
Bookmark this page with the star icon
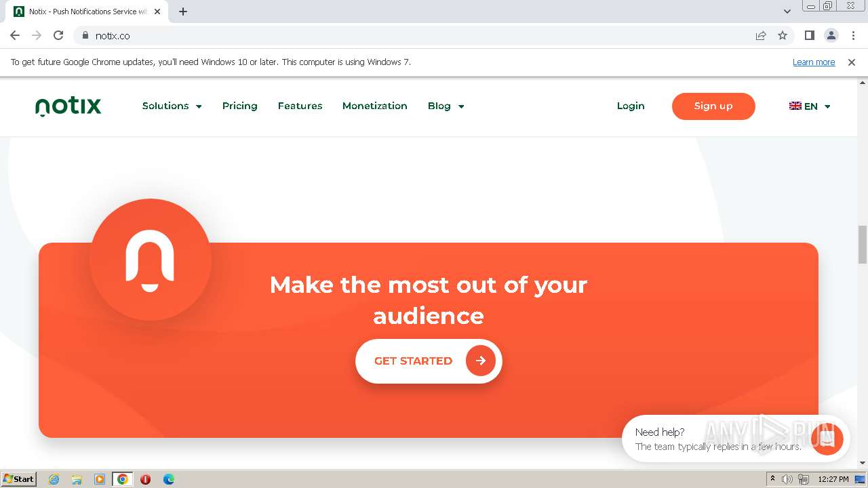[783, 35]
